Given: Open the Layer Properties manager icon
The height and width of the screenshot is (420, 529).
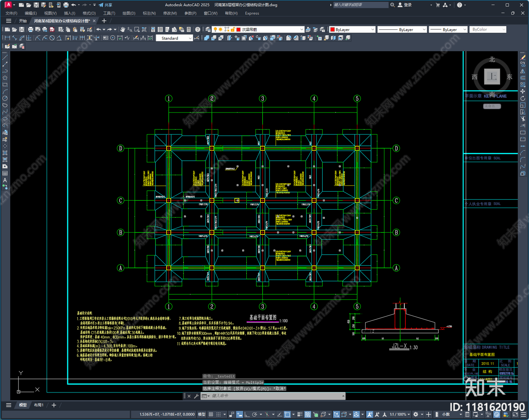Looking at the screenshot, I should tap(208, 29).
